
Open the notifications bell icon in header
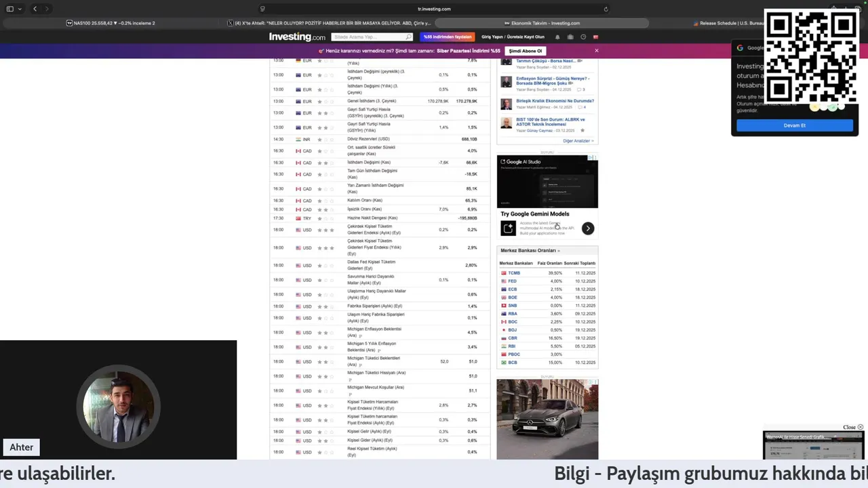pos(557,37)
